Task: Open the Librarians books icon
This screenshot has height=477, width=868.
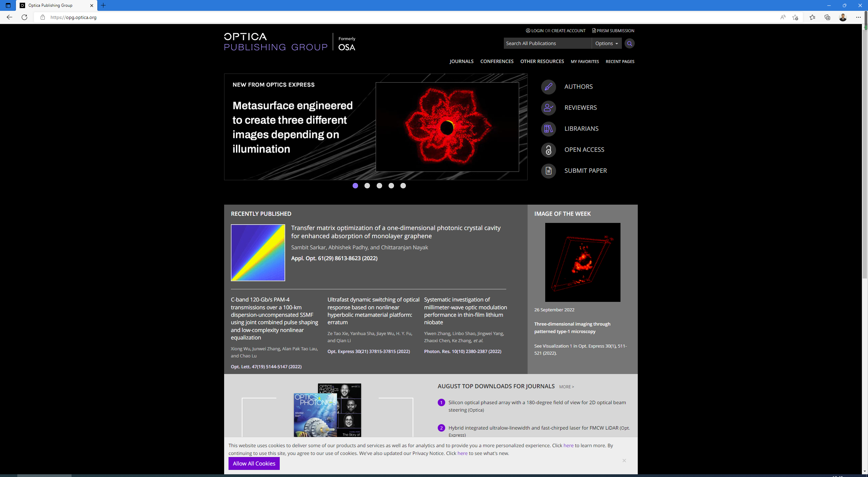Action: 548,129
